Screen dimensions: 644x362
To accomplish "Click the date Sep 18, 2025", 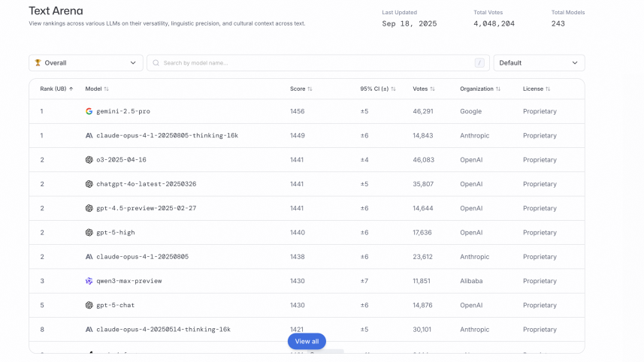I will coord(410,23).
